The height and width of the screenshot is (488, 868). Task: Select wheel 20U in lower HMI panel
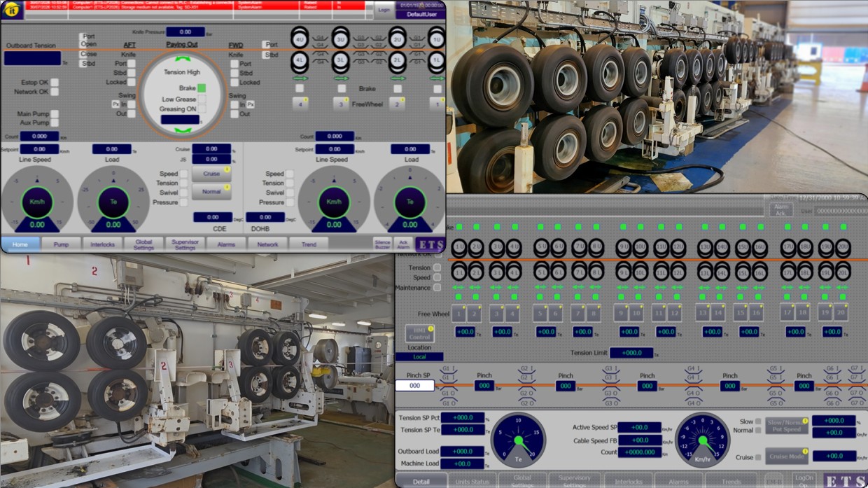tap(843, 247)
